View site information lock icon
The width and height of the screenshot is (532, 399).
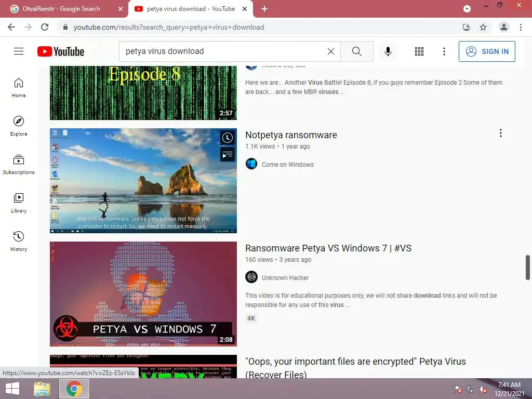coord(65,27)
